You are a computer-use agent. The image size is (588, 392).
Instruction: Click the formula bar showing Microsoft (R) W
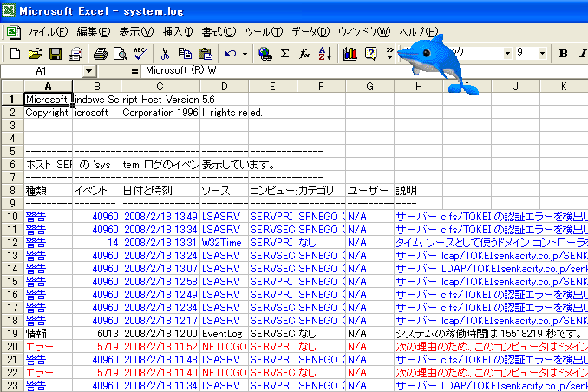pos(363,71)
